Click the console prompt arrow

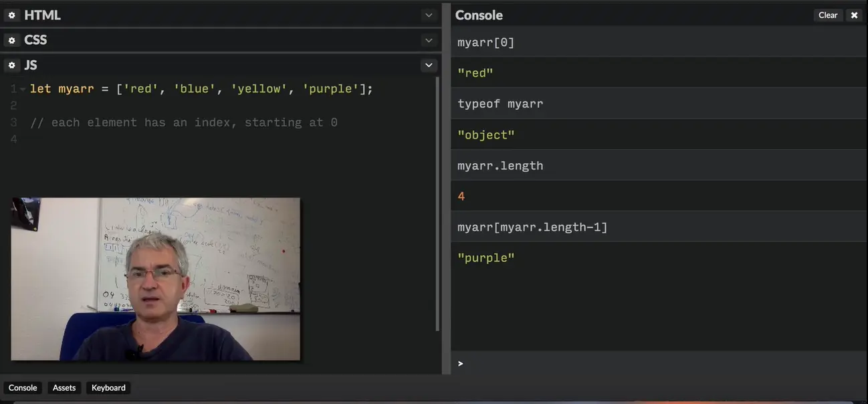[460, 363]
